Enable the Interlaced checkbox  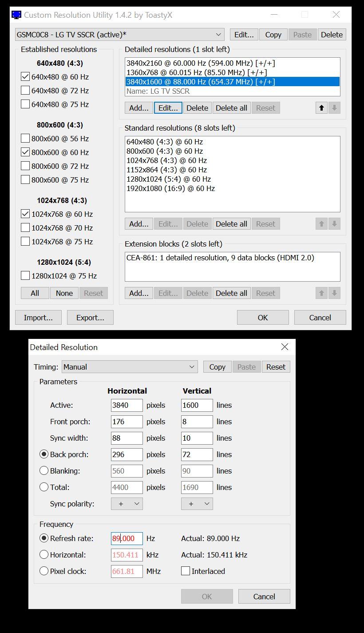186,571
